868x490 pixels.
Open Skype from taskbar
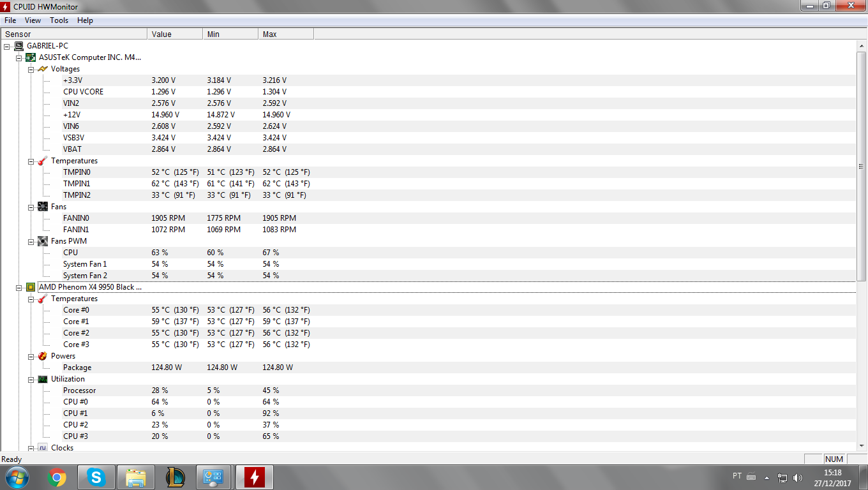97,477
